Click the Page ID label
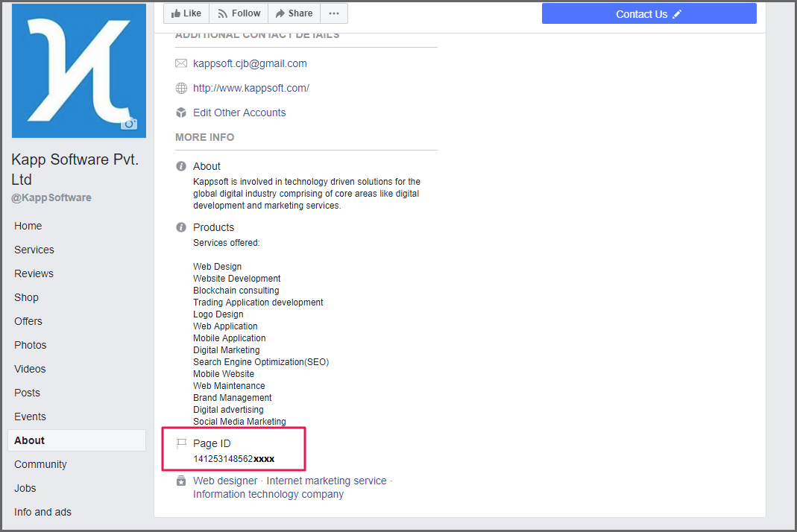Viewport: 797px width, 532px height. 212,443
